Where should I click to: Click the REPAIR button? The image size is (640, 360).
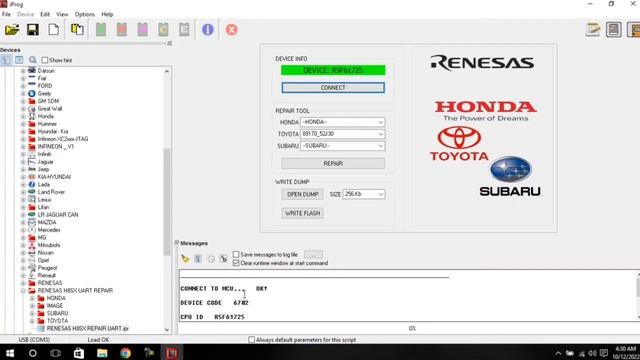(333, 164)
